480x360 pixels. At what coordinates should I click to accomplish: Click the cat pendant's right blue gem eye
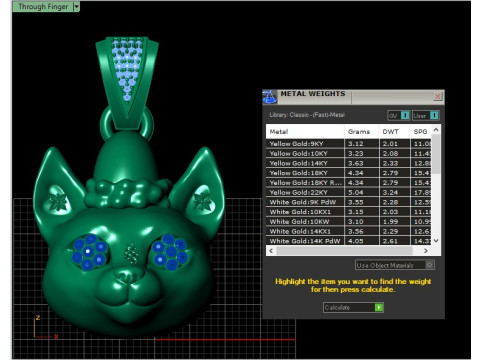pyautogui.click(x=170, y=252)
